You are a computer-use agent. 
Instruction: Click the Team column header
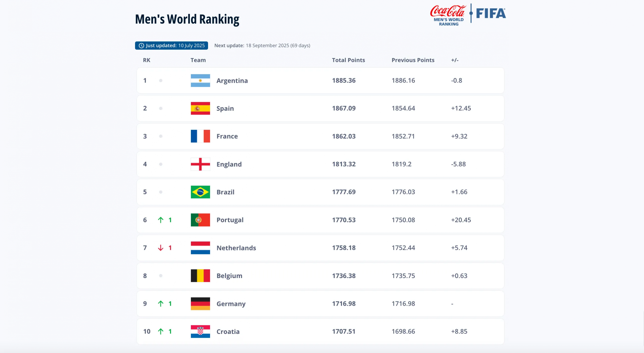point(198,60)
